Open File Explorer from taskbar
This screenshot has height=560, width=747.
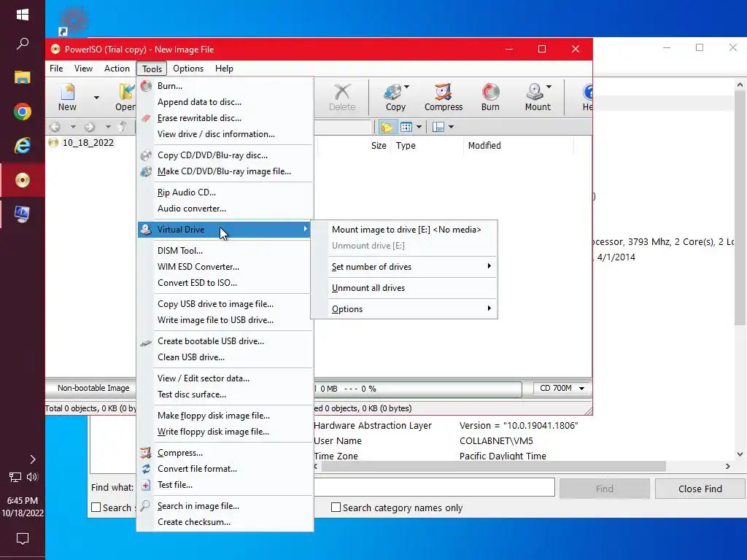tap(23, 77)
